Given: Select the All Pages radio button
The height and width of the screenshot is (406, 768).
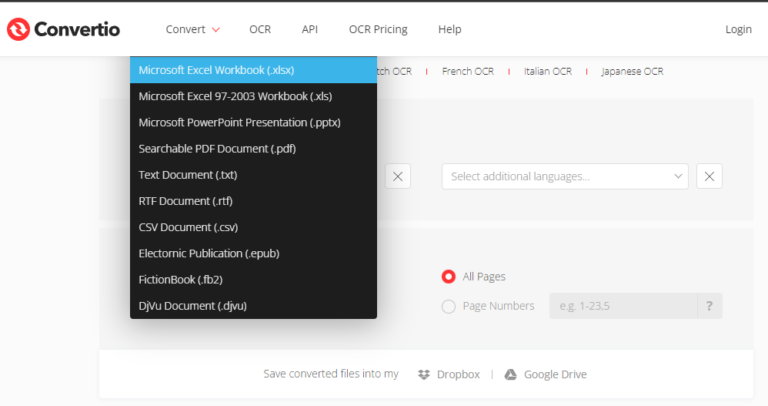Looking at the screenshot, I should tap(449, 276).
